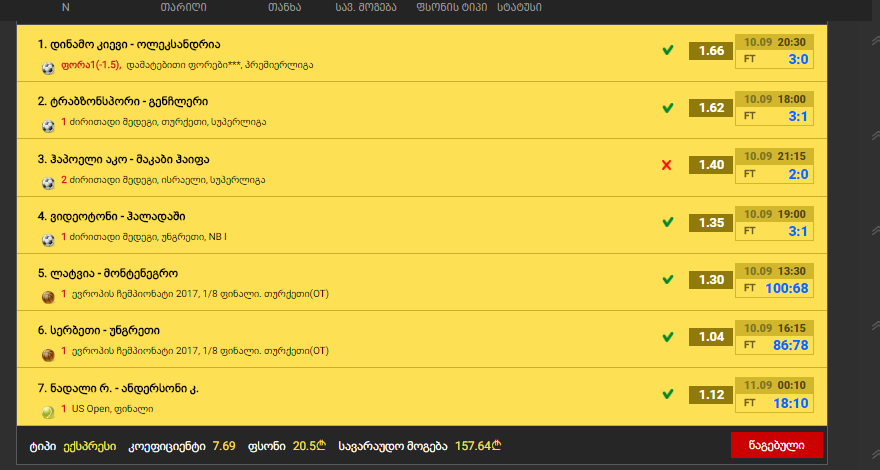Click the 3:0 final score
The image size is (880, 470).
(x=798, y=59)
